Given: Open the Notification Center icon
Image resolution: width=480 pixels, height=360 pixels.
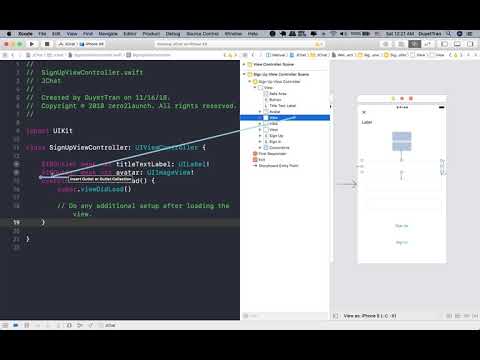Looking at the screenshot, I should point(470,34).
